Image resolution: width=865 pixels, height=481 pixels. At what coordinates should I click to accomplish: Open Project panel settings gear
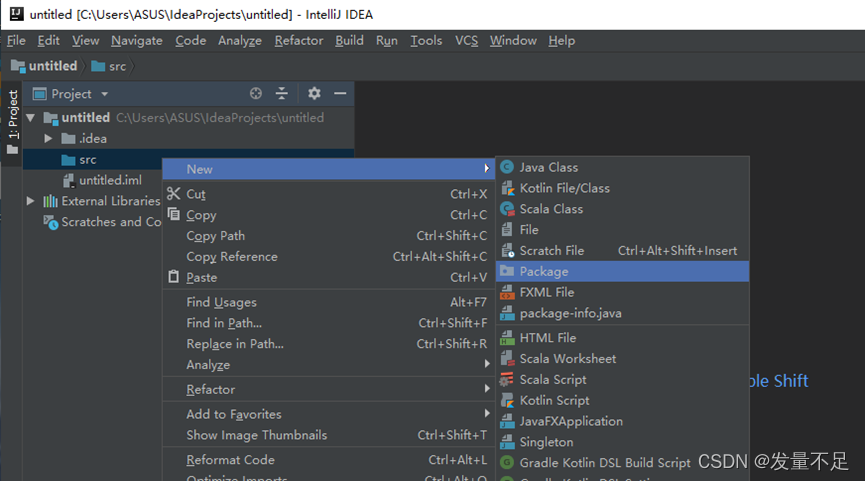pos(314,94)
